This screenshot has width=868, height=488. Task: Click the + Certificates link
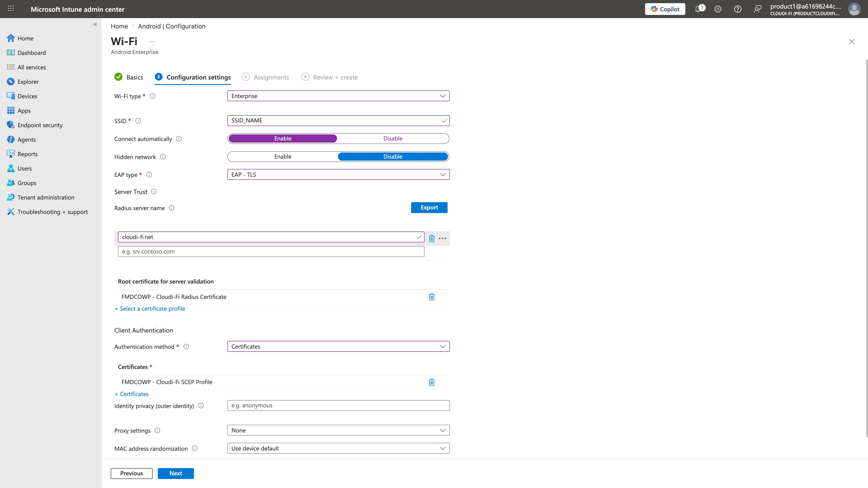131,394
